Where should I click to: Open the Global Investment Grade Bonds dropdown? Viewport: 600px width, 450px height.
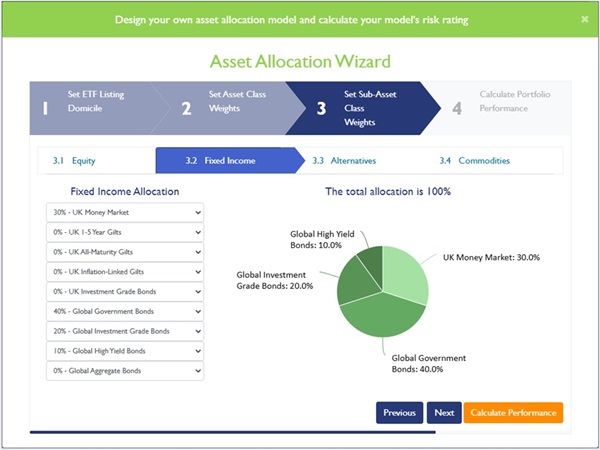tap(125, 331)
